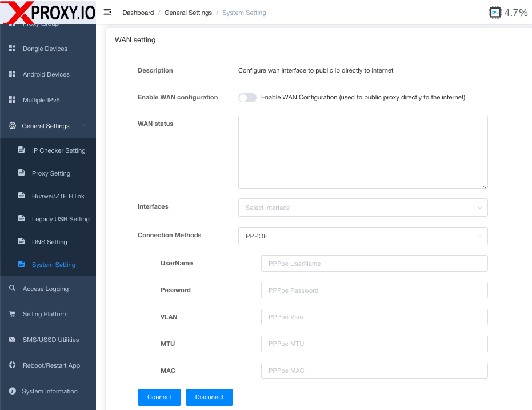Click the CPU usage chip icon
The image size is (532, 410).
[x=495, y=13]
